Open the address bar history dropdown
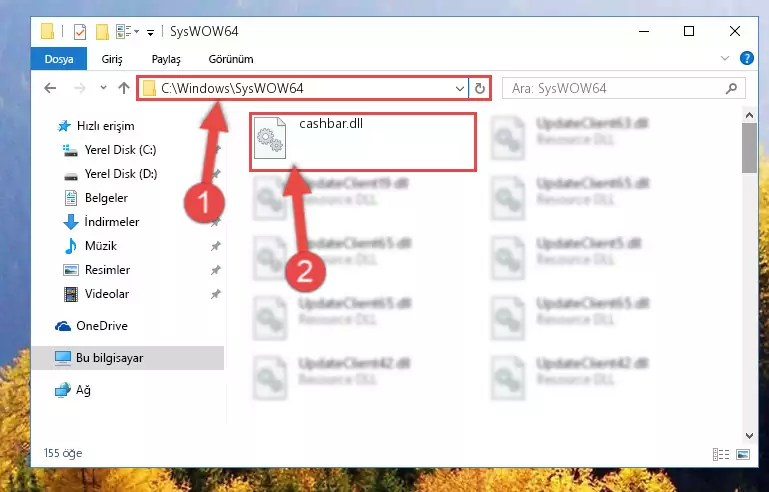 (460, 89)
